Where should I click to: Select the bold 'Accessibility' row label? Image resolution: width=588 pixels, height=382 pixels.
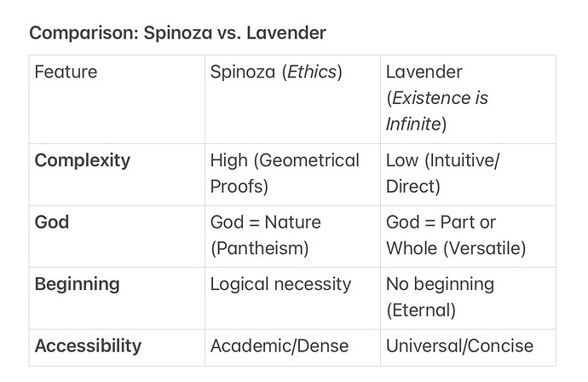point(88,346)
